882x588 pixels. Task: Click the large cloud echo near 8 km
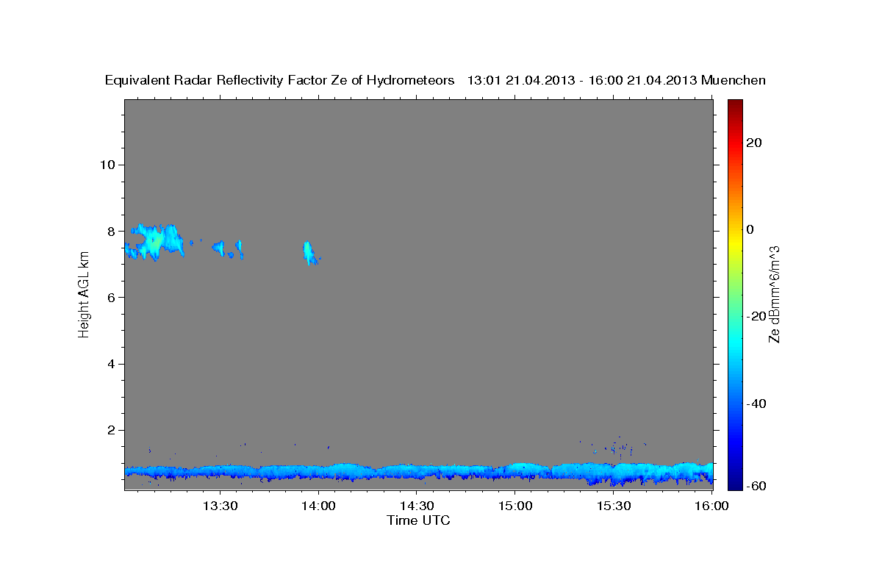pyautogui.click(x=154, y=243)
